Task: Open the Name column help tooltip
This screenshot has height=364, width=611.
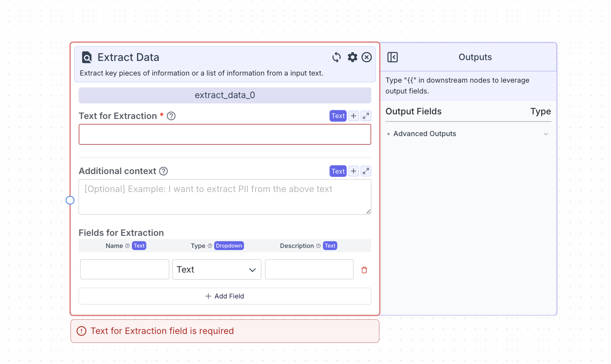Action: tap(126, 245)
